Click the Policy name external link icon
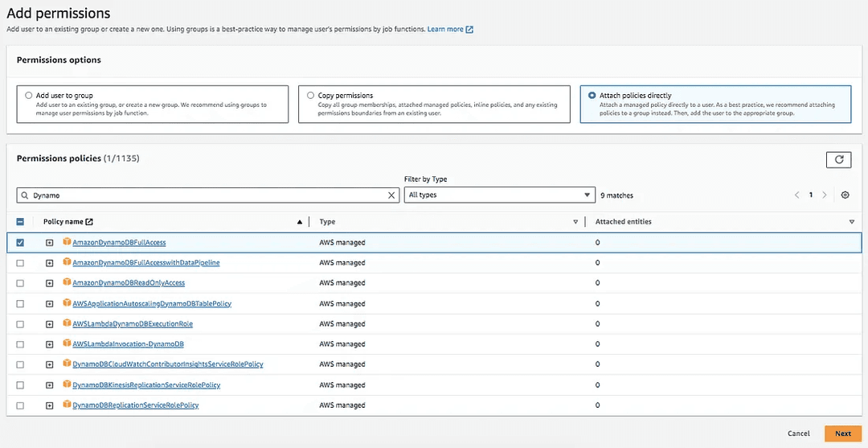This screenshot has width=868, height=448. click(x=89, y=221)
